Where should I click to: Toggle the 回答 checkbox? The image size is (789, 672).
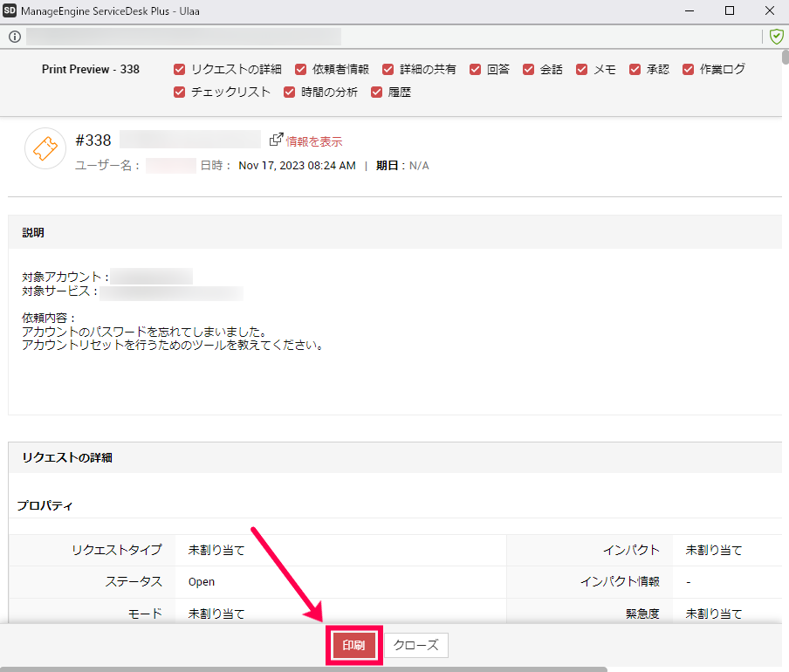475,70
